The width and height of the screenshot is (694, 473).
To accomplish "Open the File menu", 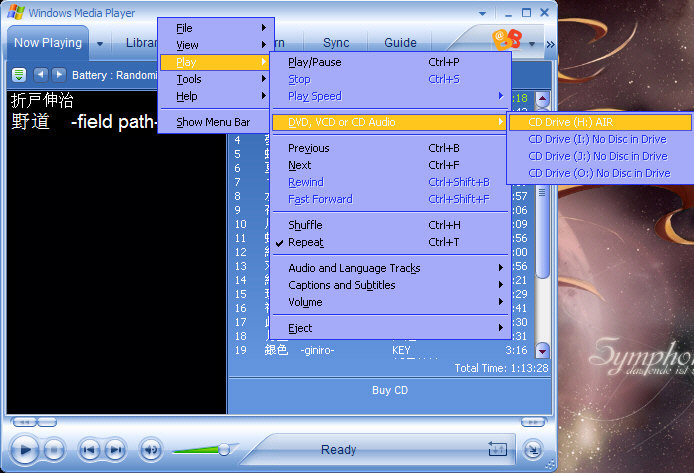I will (216, 28).
